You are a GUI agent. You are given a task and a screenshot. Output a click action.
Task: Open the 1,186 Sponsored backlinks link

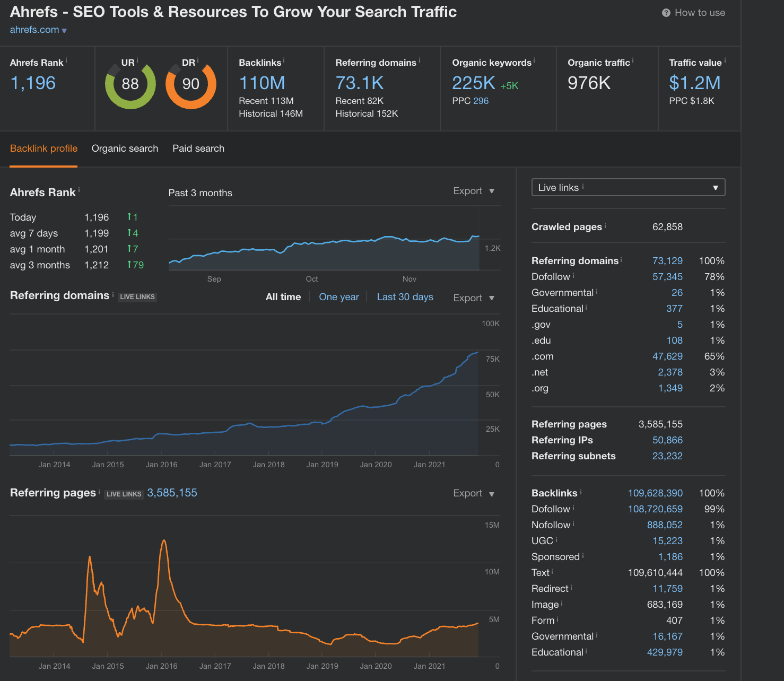coord(670,557)
